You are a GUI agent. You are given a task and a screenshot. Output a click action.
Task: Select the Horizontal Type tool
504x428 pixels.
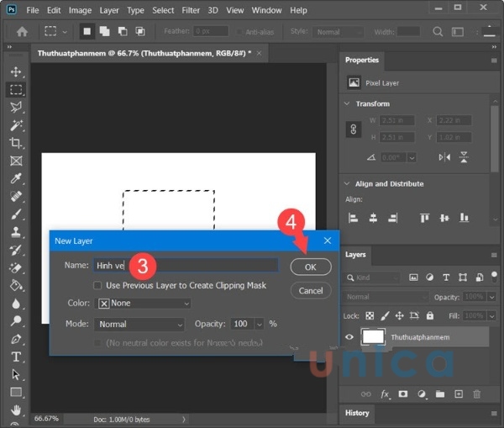[16, 357]
